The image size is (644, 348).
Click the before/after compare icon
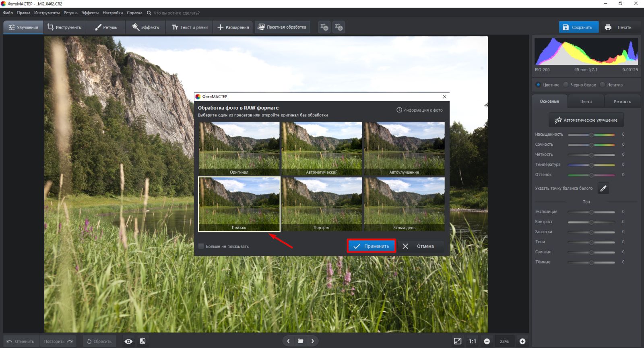coord(142,341)
